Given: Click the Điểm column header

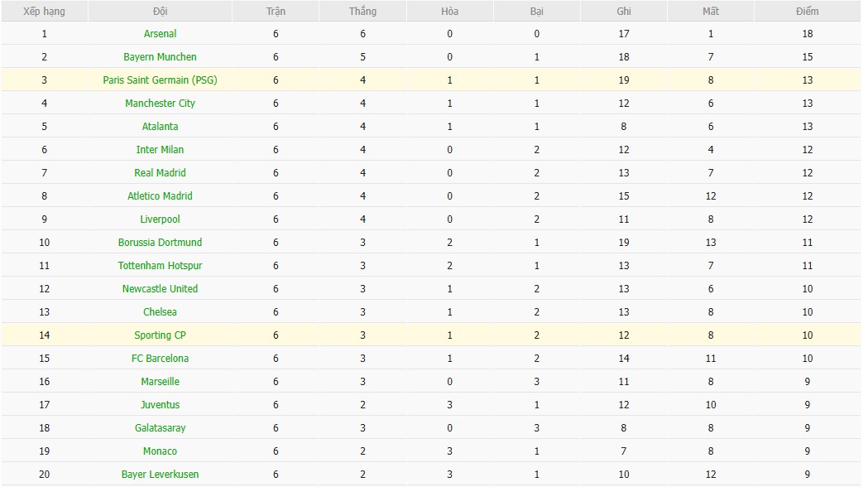Looking at the screenshot, I should [807, 12].
